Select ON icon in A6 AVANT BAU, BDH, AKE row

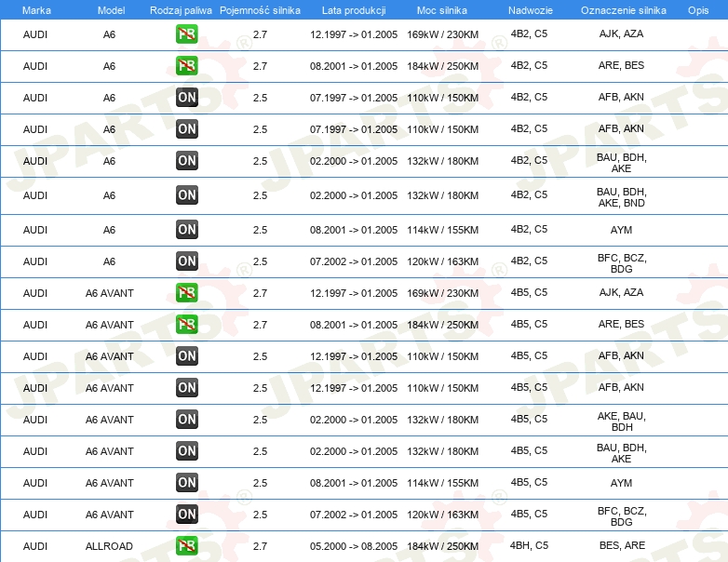pos(186,451)
